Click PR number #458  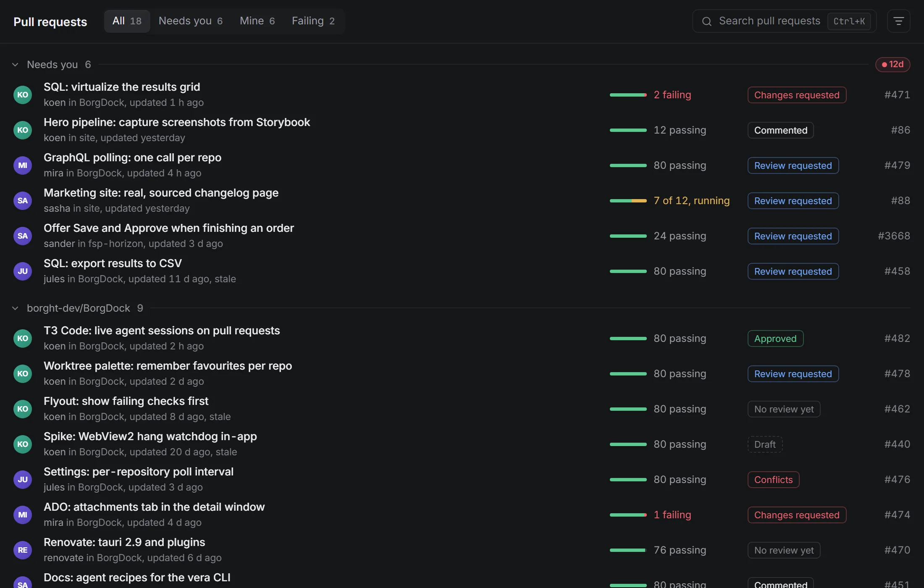click(x=897, y=271)
